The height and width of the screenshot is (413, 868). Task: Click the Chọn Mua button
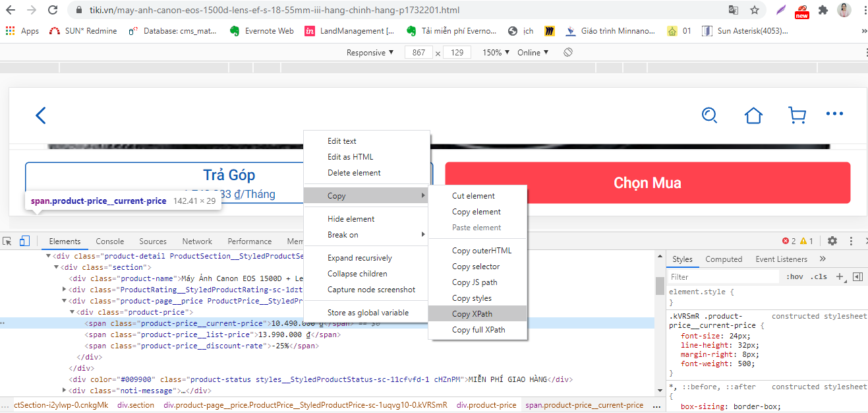click(648, 183)
